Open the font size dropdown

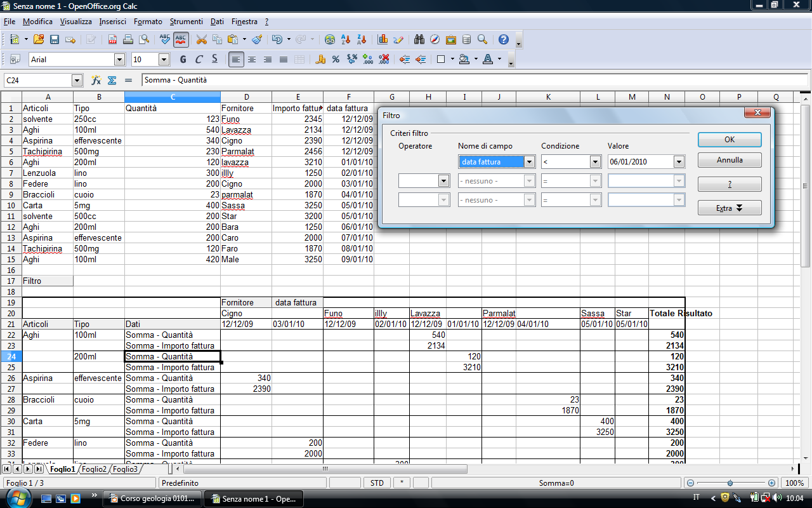pos(164,60)
